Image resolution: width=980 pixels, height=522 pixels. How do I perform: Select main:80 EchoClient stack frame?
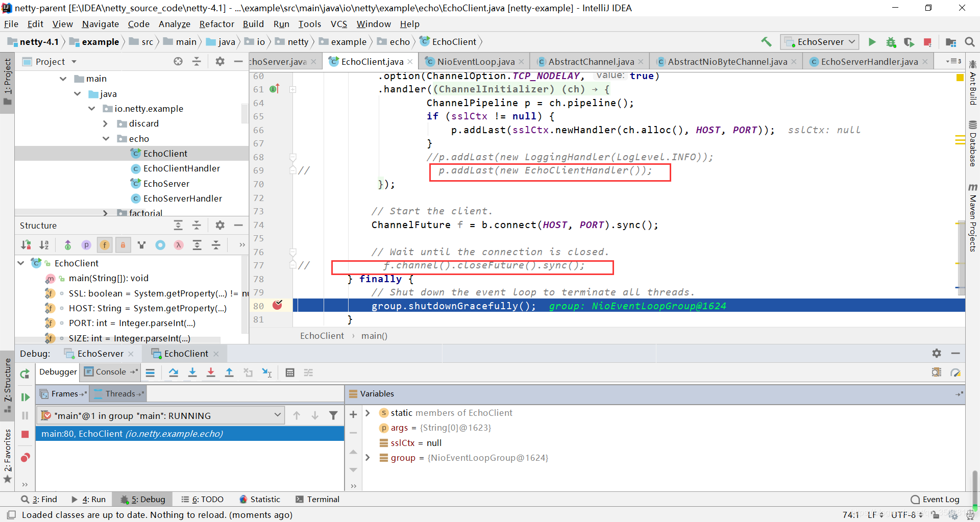189,433
